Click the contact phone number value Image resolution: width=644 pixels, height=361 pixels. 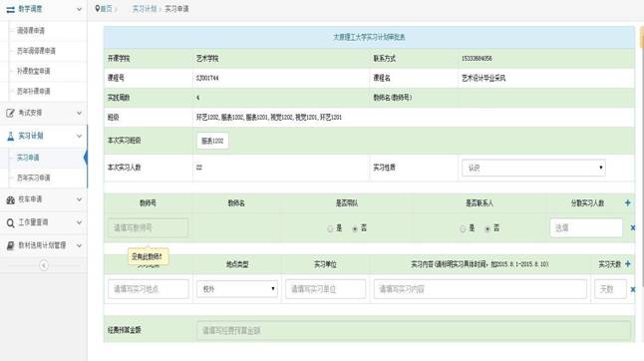pyautogui.click(x=477, y=59)
